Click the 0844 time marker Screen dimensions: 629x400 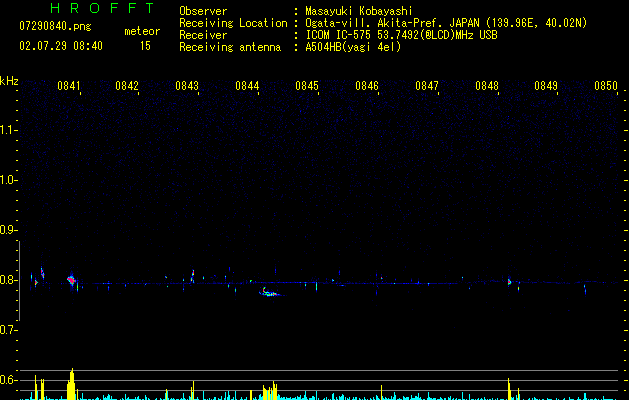click(x=247, y=86)
